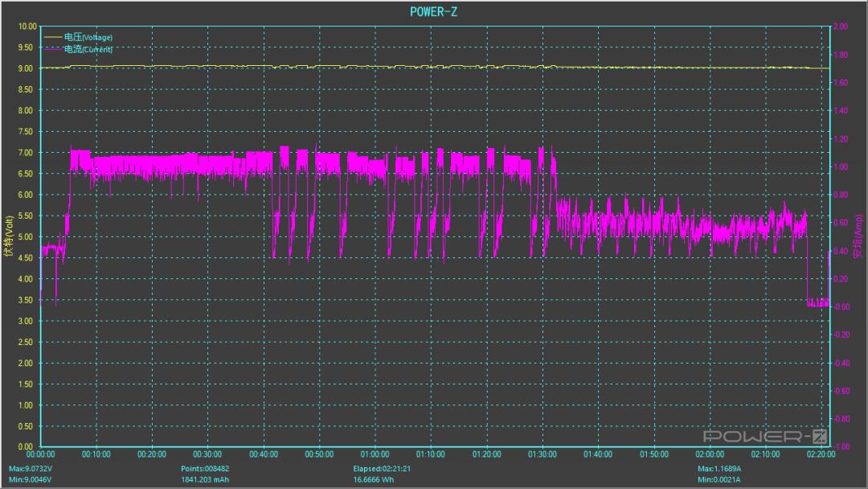The image size is (868, 489).
Task: Click the 1.60 label on the amp axis
Action: pos(841,83)
